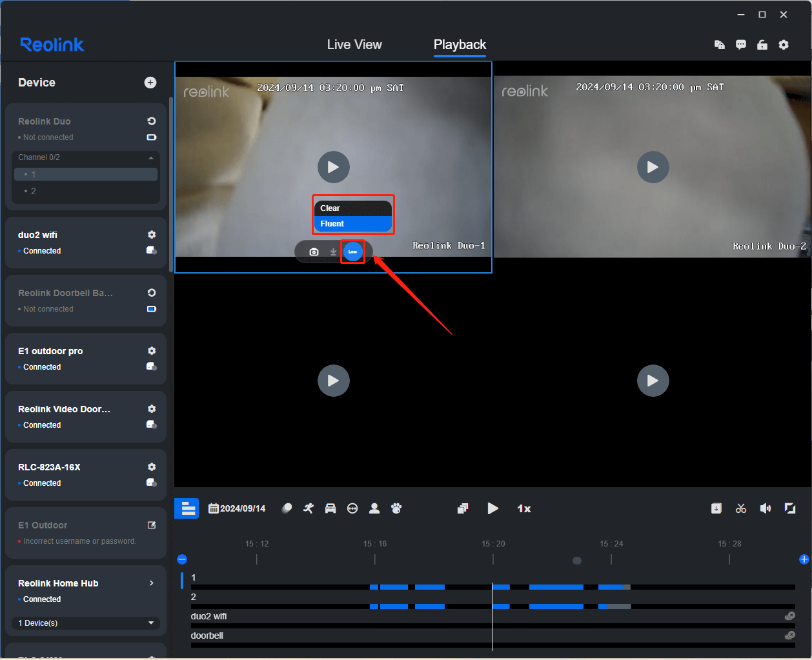812x660 pixels.
Task: Click the Low quality button on the Duo-1 overlay
Action: tap(352, 252)
